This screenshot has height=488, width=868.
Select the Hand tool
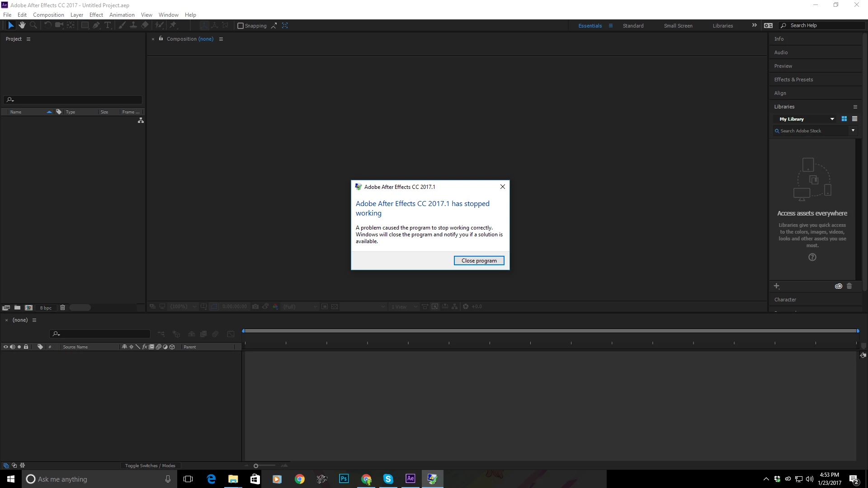point(22,25)
